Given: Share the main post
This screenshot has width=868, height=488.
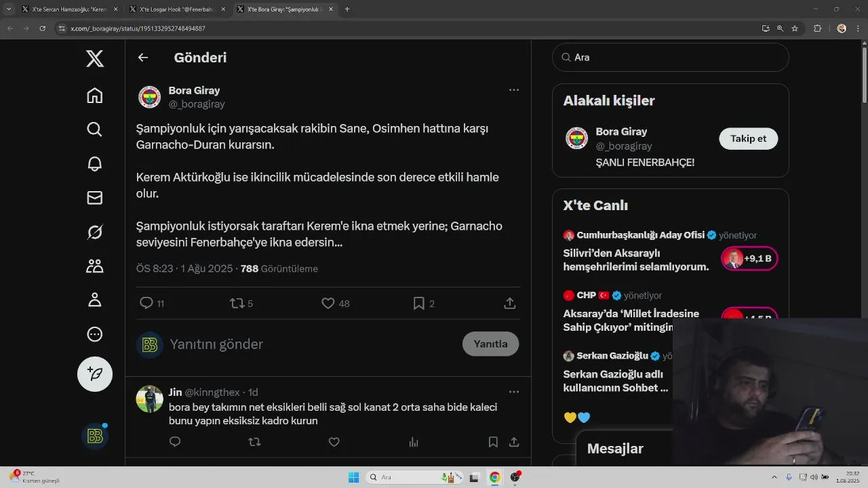Looking at the screenshot, I should 510,304.
